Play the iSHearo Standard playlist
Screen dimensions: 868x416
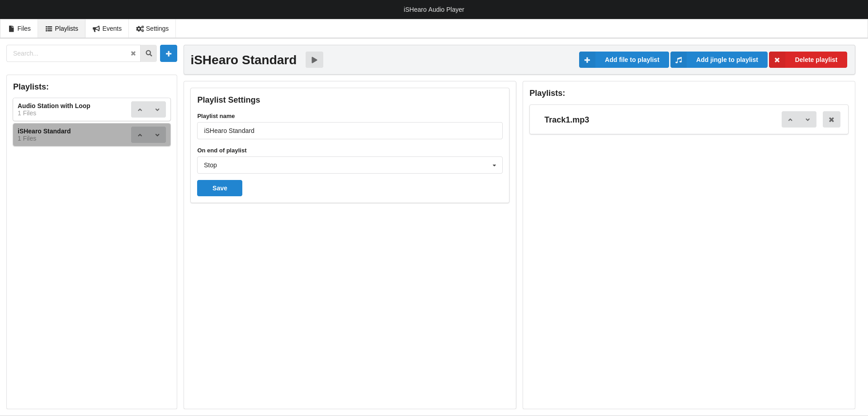point(314,60)
